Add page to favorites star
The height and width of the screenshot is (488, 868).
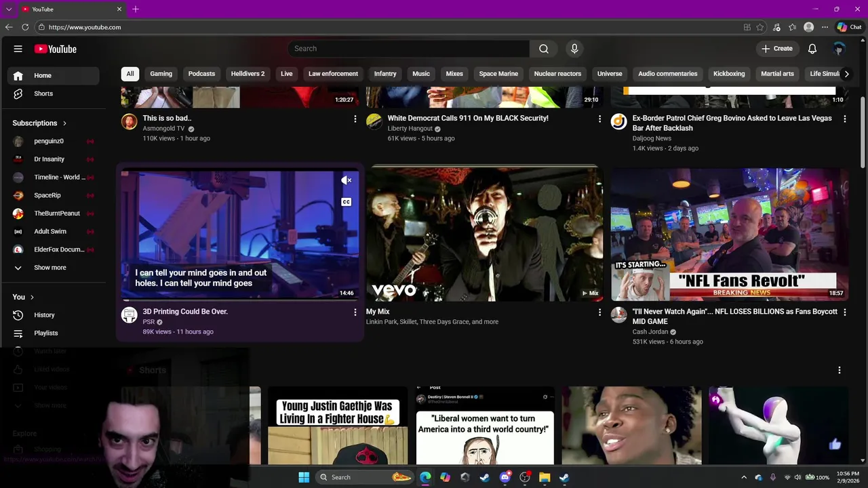(760, 27)
